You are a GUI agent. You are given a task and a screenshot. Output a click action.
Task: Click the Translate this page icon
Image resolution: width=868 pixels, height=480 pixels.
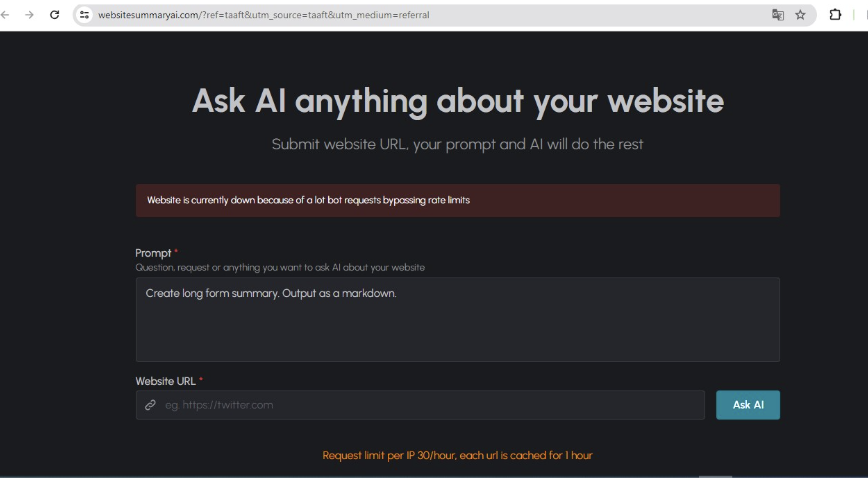coord(777,15)
